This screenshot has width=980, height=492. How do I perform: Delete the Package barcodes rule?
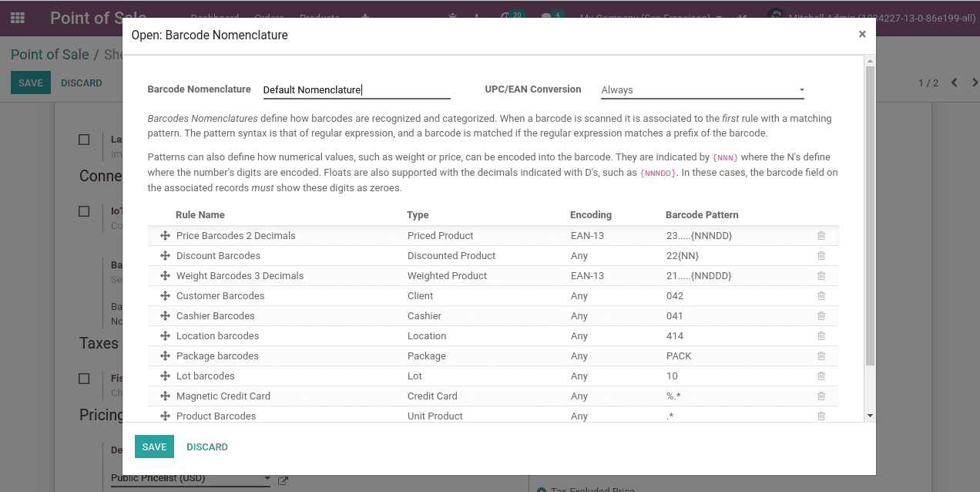[x=821, y=356]
